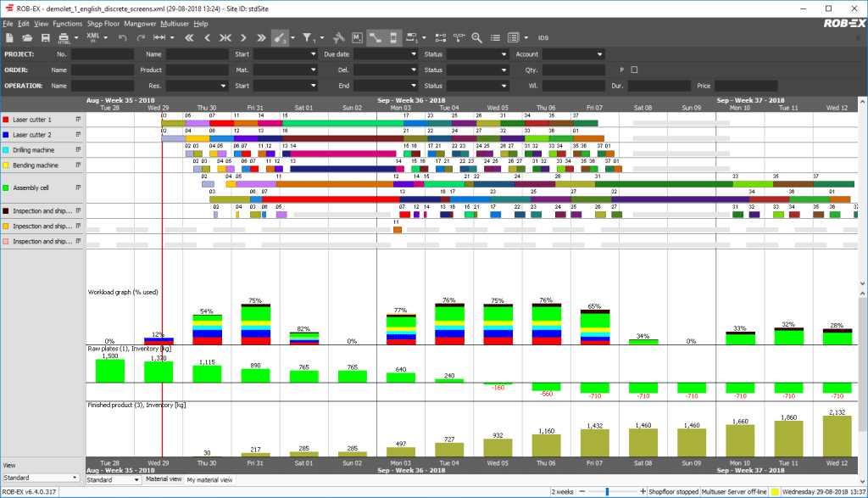The width and height of the screenshot is (868, 498).
Task: Click the IDS toolbar button
Action: tap(542, 38)
